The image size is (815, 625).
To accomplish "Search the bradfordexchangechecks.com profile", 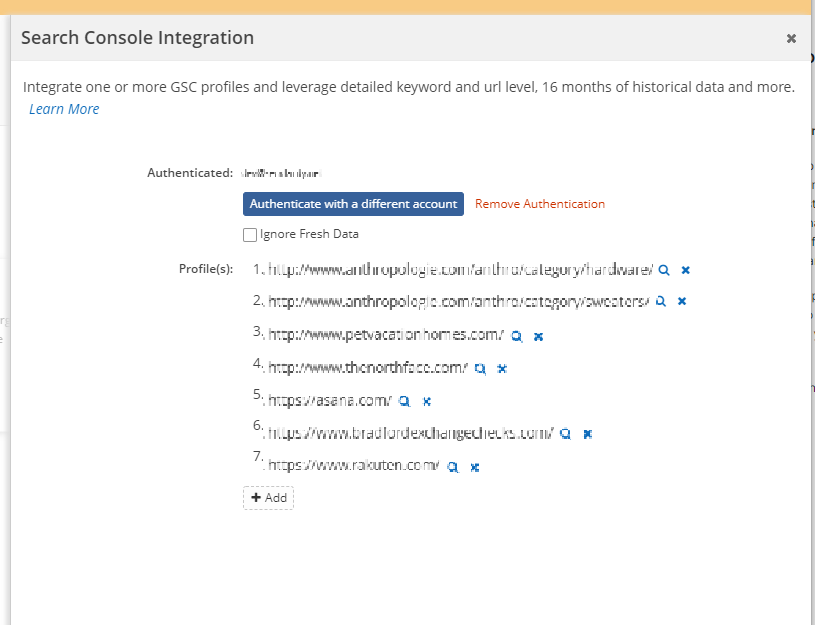I will (x=565, y=434).
